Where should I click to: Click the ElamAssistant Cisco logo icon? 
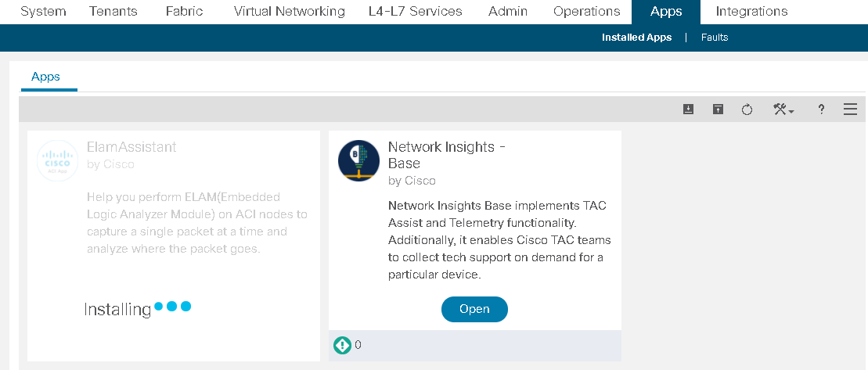click(x=58, y=161)
